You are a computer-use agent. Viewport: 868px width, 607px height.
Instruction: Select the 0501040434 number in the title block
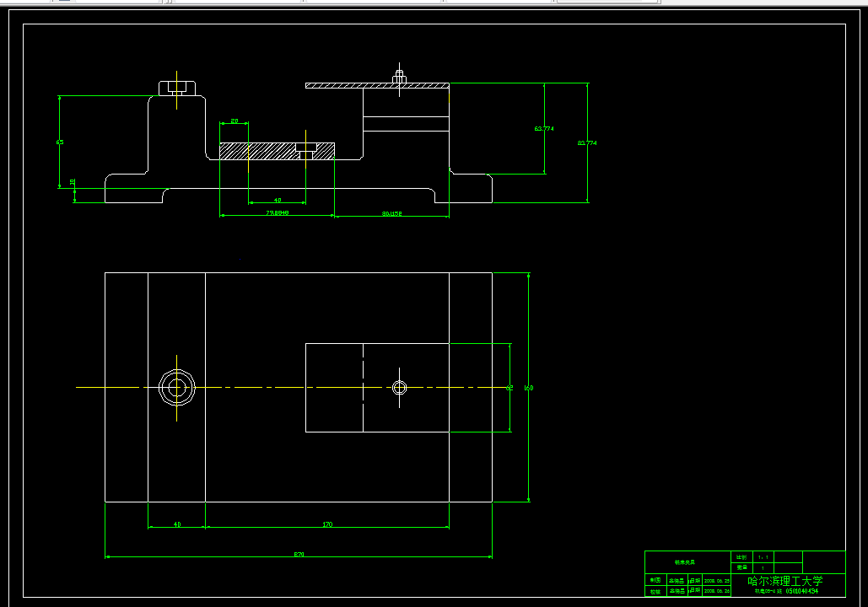(x=801, y=591)
